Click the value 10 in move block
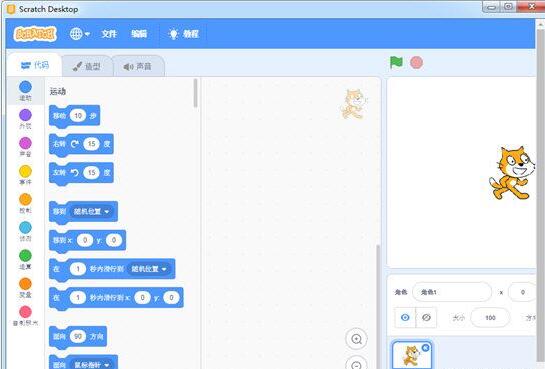The width and height of the screenshot is (545, 369). [78, 116]
